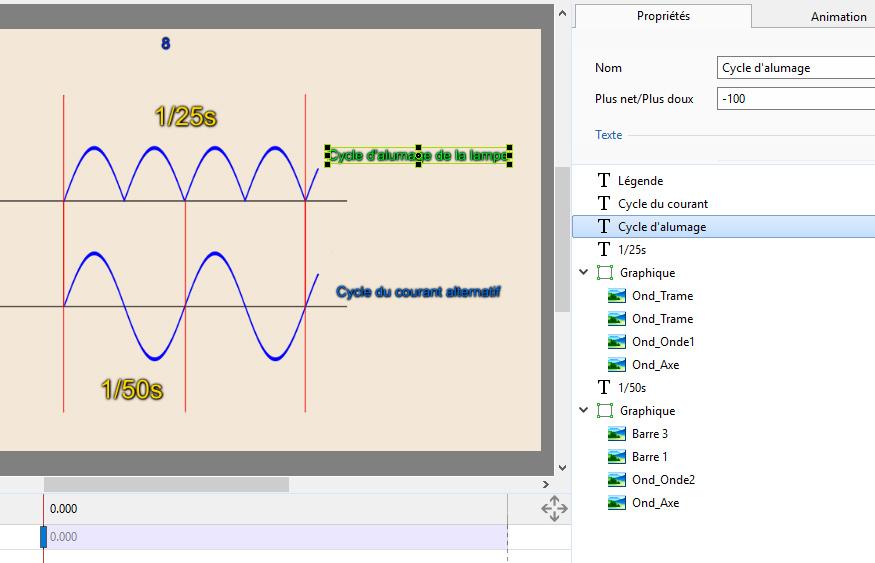Select the Barre 3 layer name
Screen dimensions: 875x563
tap(650, 434)
